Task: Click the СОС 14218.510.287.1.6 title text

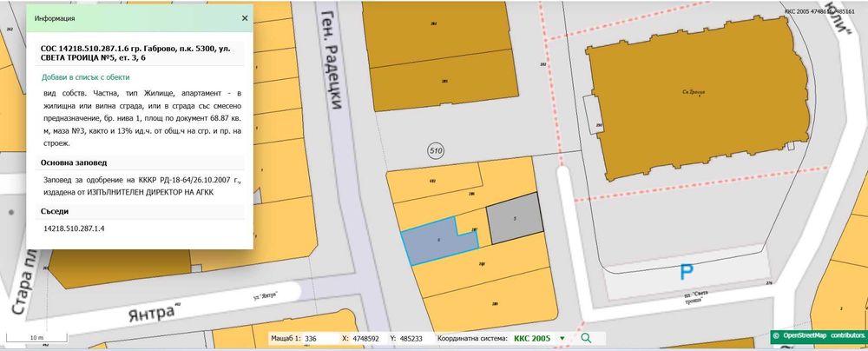Action: point(135,53)
